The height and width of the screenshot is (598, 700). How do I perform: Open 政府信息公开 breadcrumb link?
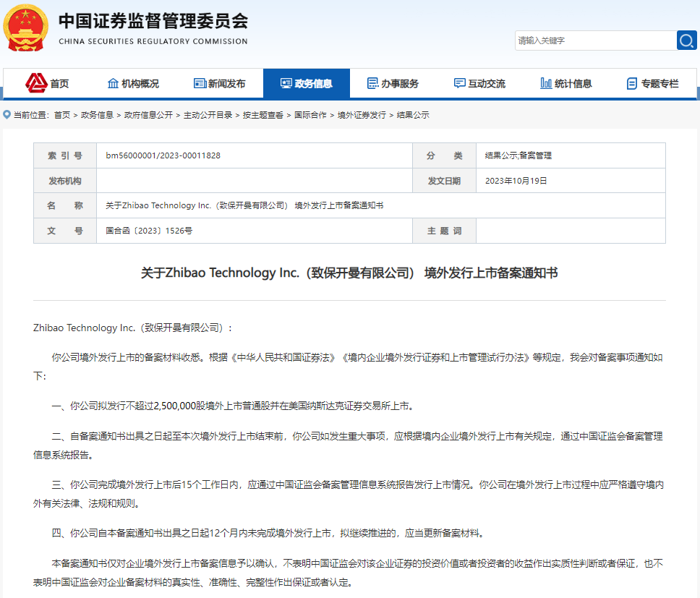click(148, 115)
